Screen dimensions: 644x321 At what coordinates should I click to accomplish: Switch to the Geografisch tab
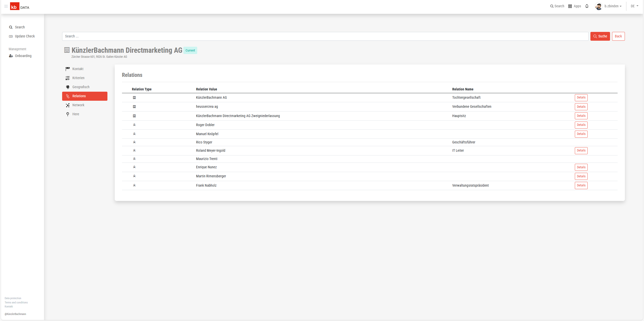click(85, 87)
